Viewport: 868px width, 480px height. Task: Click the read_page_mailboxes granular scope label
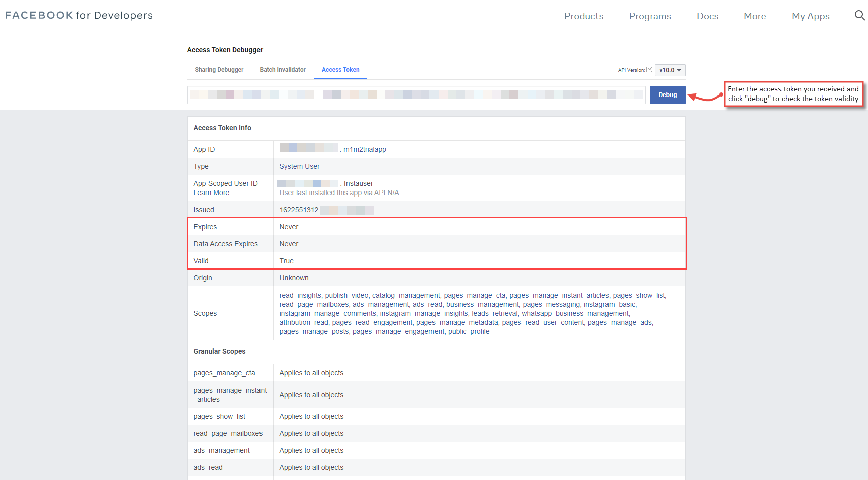228,433
